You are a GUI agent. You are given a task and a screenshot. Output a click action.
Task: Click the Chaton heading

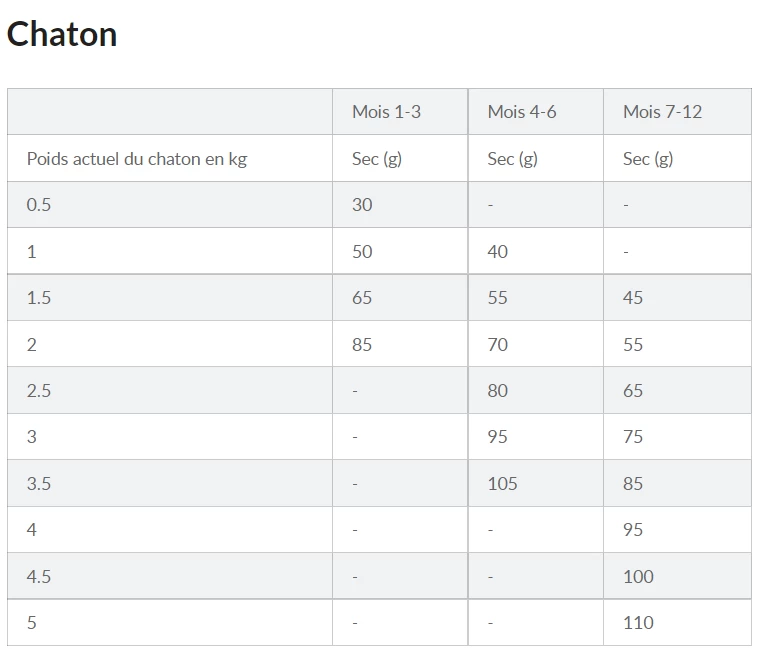coord(62,34)
